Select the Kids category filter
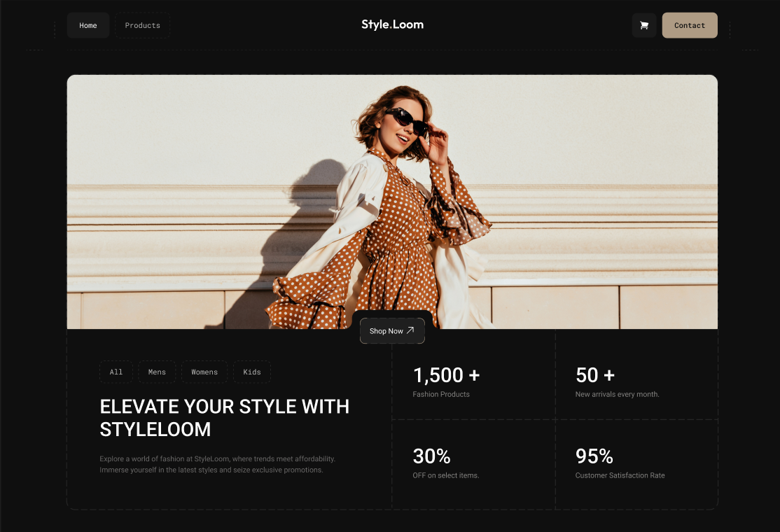780x532 pixels. (251, 372)
